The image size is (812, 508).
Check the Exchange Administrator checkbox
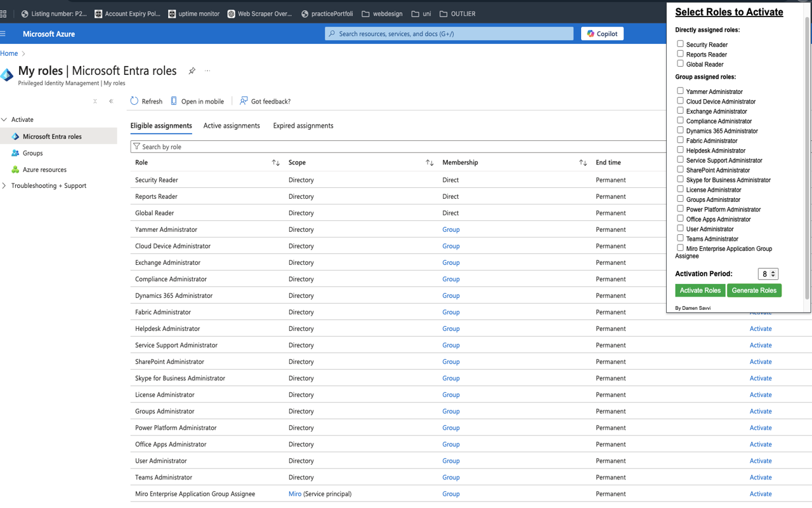680,110
